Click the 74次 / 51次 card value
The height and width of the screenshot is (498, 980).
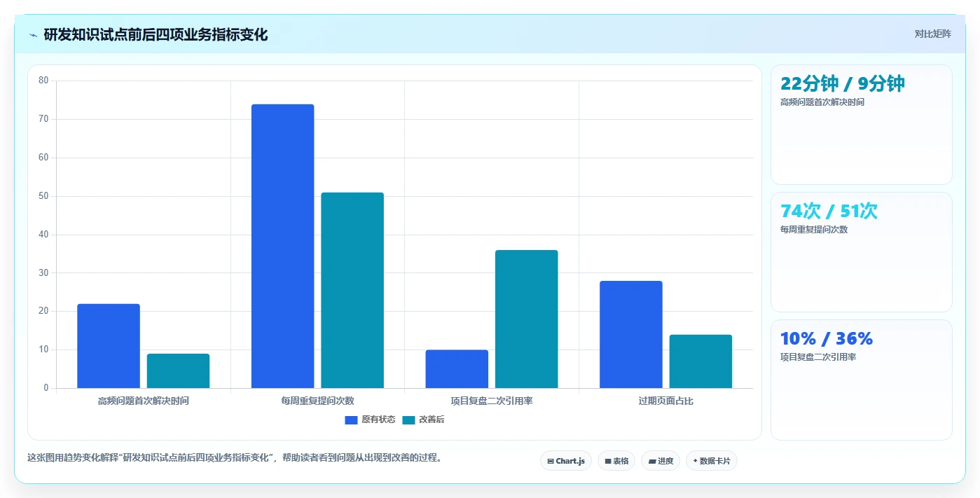829,211
